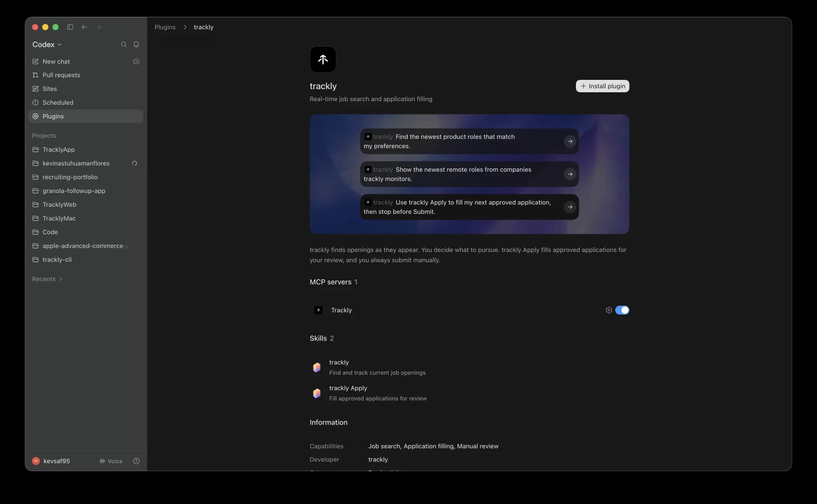Open the help question mark icon
The width and height of the screenshot is (817, 504).
pos(136,461)
